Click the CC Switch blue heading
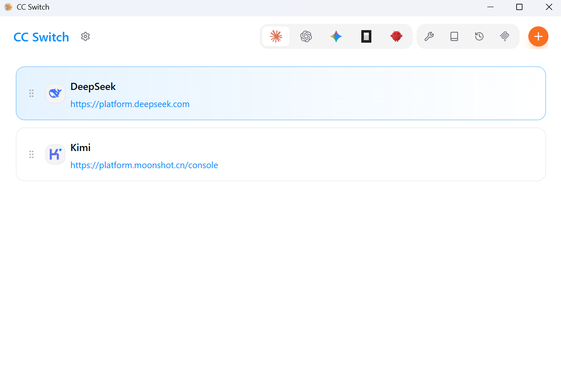Image resolution: width=561 pixels, height=392 pixels. point(41,37)
